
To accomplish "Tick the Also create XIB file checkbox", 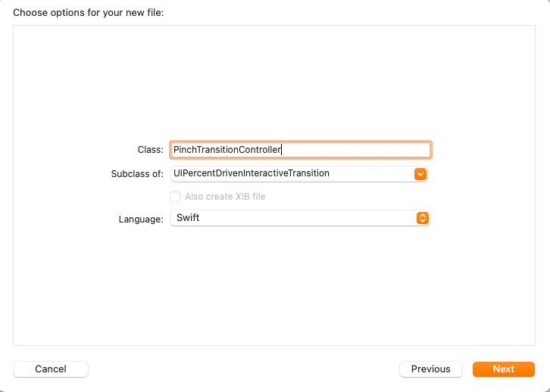I will point(175,197).
